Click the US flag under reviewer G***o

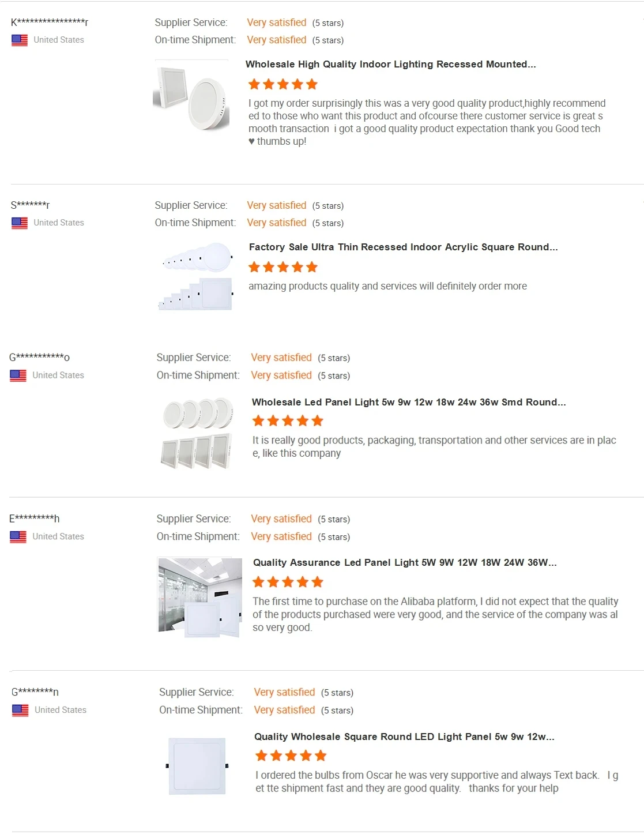[x=18, y=375]
